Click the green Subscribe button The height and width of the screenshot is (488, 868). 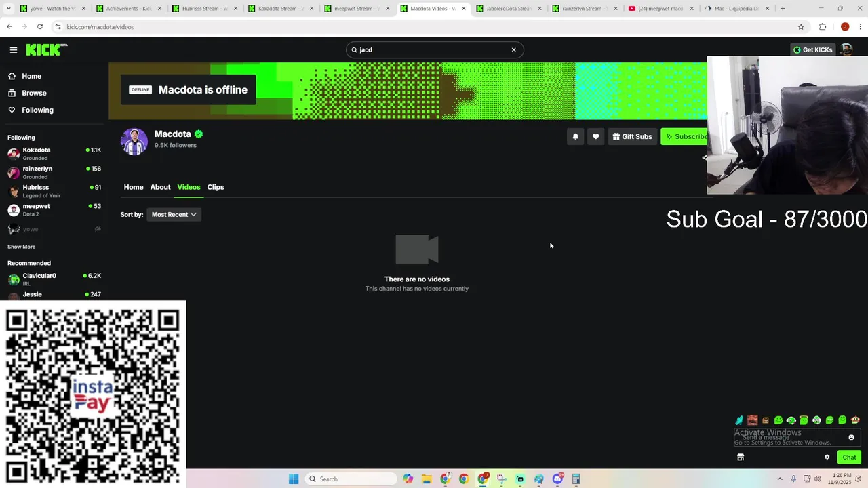click(684, 136)
